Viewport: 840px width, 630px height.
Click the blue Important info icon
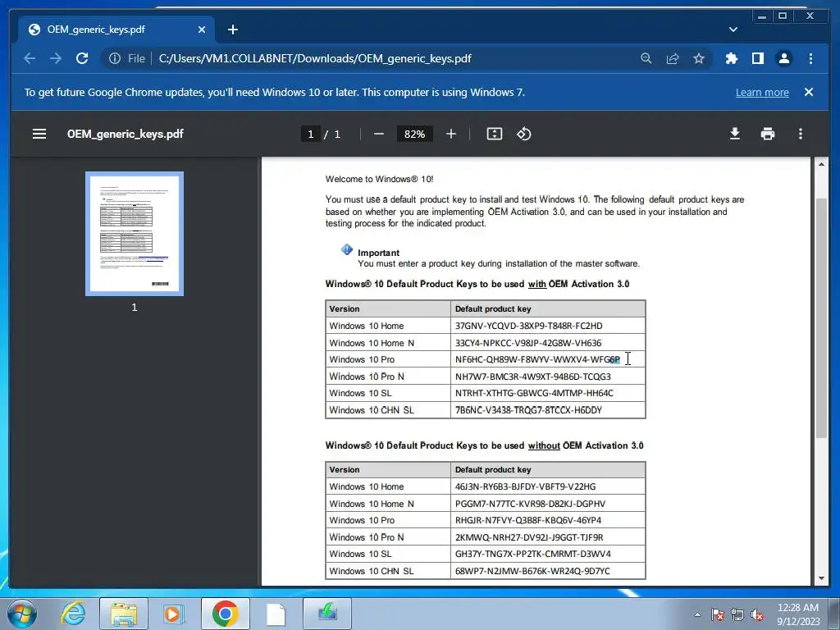[347, 249]
